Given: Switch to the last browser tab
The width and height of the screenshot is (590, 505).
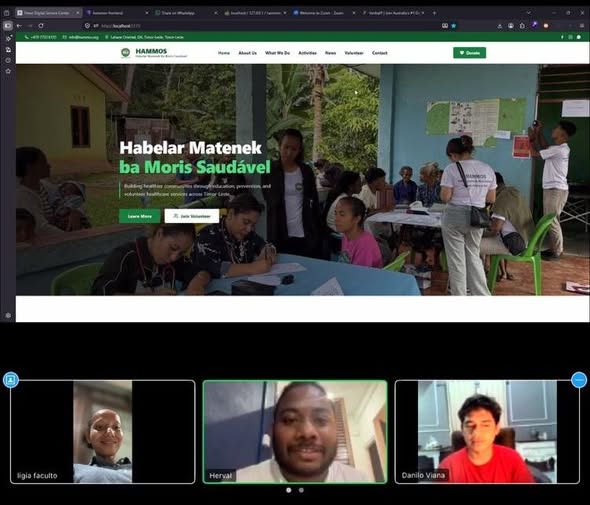Looking at the screenshot, I should pos(393,13).
